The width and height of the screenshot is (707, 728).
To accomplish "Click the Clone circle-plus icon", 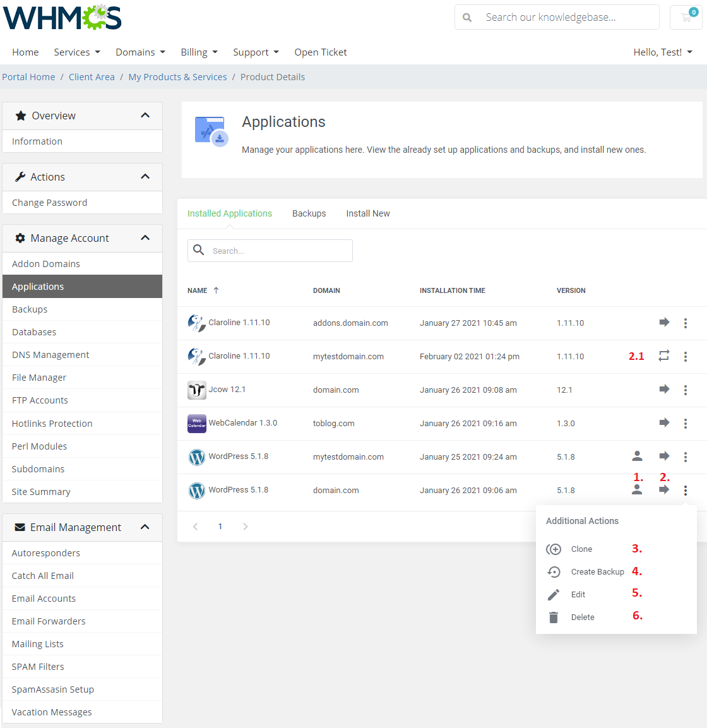I will 554,549.
